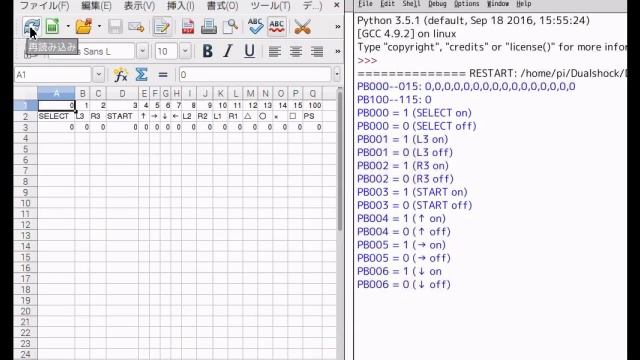Image resolution: width=640 pixels, height=360 pixels.
Task: Close the spreadsheet document with X
Action: (336, 5)
